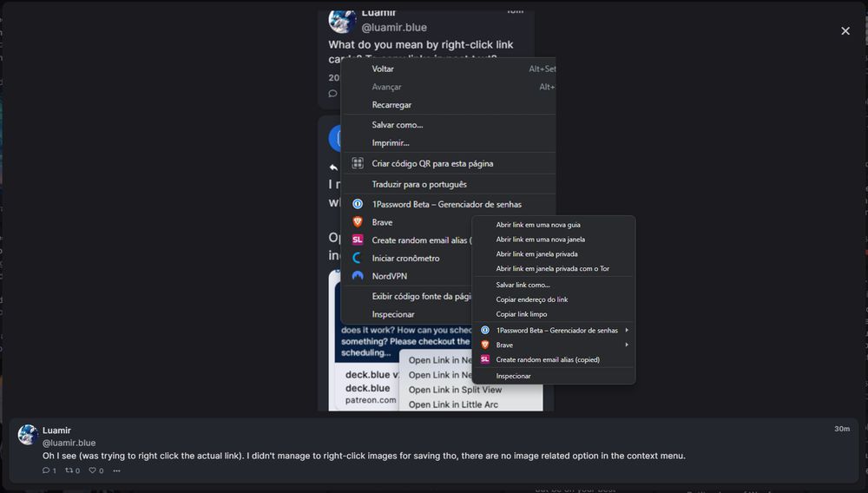Viewport: 868px width, 493px height.
Task: Click the SL icon by Create random email alias (copied)
Action: click(485, 359)
